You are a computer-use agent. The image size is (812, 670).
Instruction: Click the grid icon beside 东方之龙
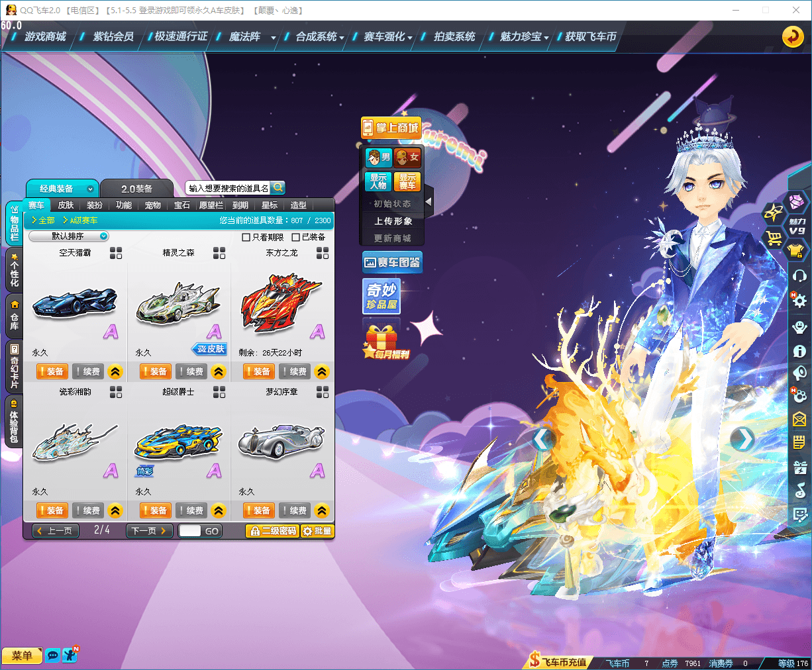[x=323, y=253]
